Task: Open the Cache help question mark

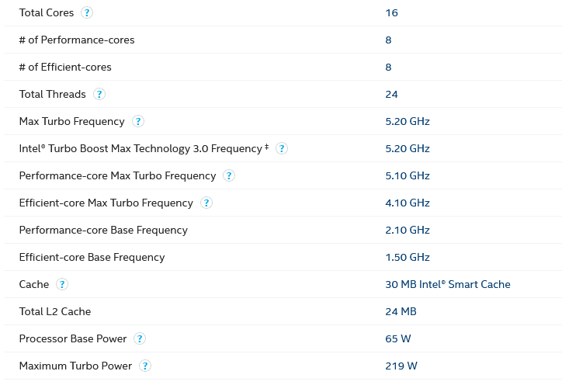Action: [62, 284]
